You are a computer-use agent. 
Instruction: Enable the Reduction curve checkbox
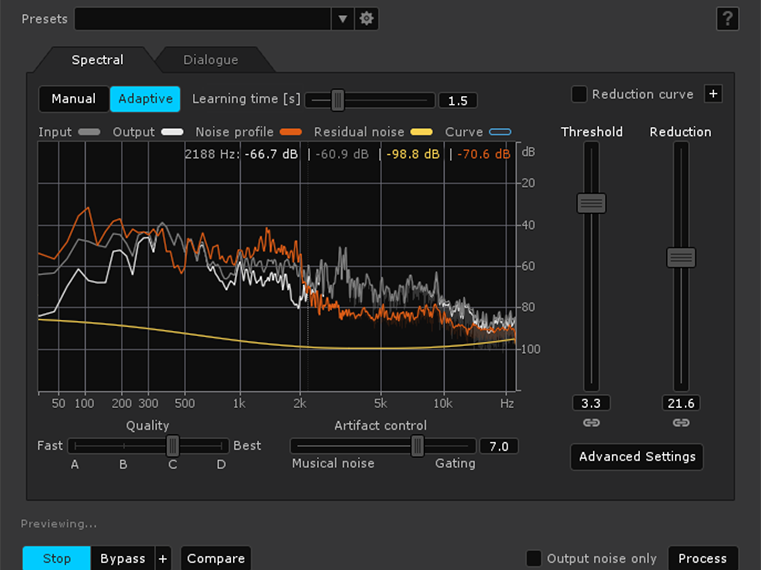coord(579,94)
